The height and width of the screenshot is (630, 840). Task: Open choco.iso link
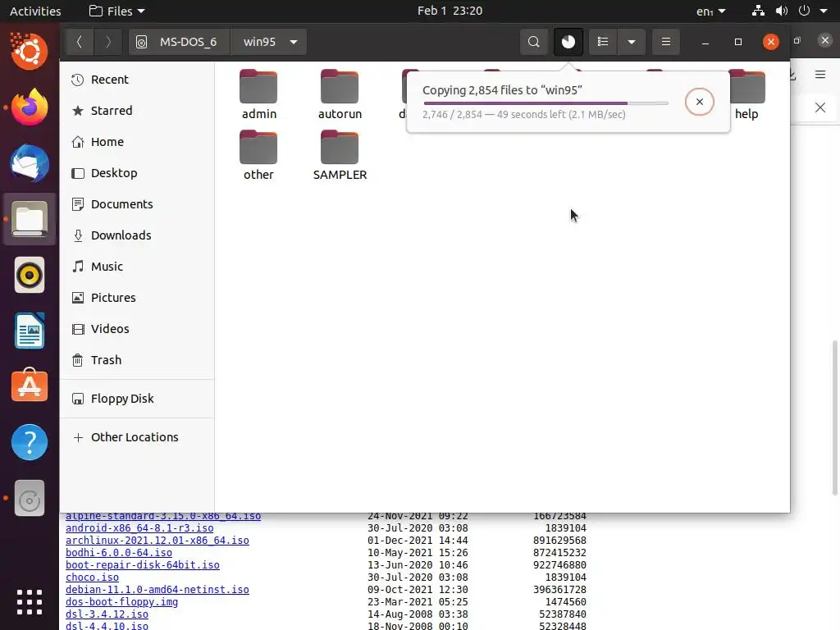point(92,577)
